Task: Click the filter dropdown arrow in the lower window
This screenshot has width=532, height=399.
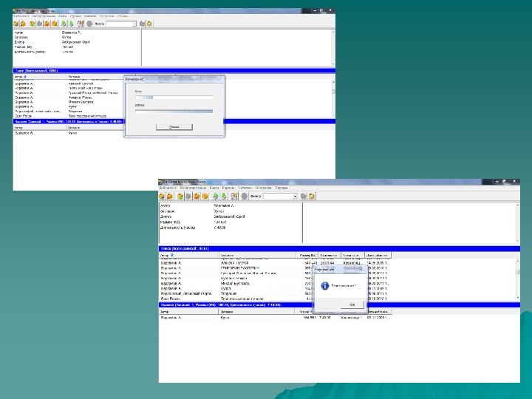Action: 295,197
